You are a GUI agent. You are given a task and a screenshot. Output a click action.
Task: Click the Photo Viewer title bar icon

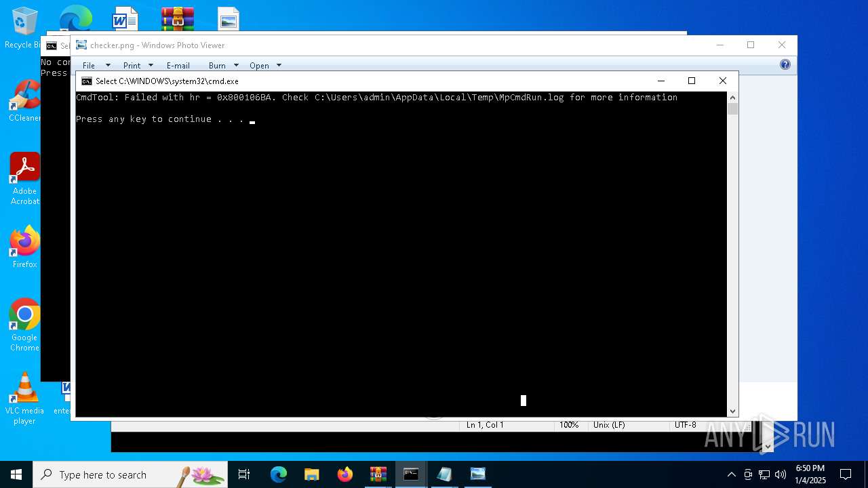coord(81,45)
